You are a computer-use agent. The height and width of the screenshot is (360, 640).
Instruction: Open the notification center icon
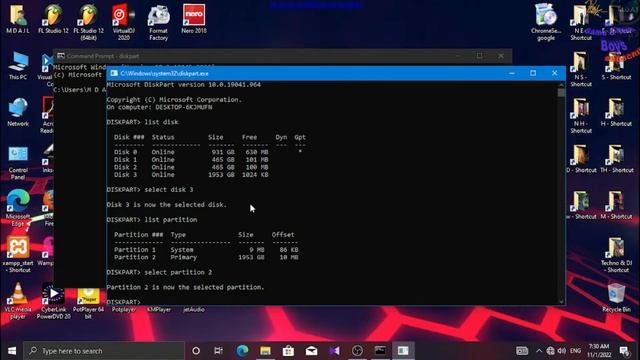[x=624, y=351]
